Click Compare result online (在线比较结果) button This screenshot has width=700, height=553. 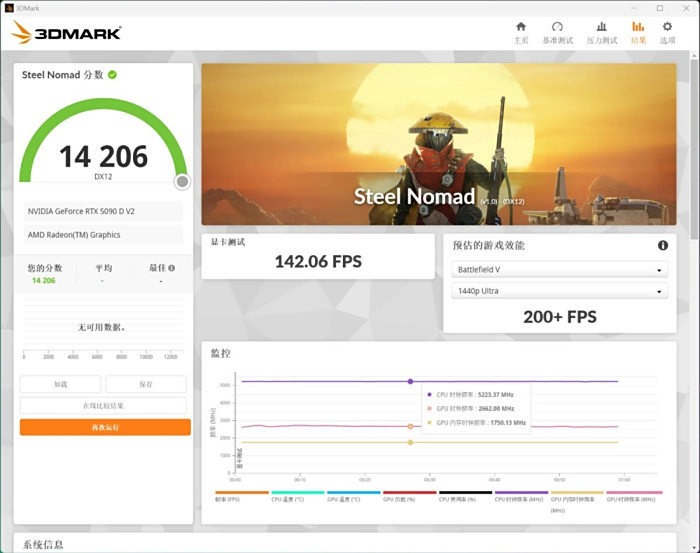[103, 406]
